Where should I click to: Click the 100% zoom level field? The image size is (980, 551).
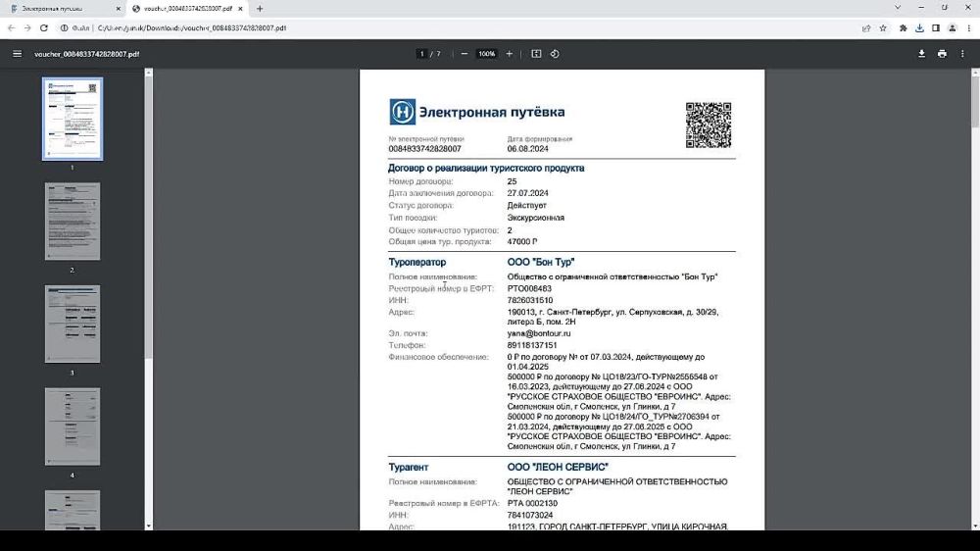pos(487,54)
